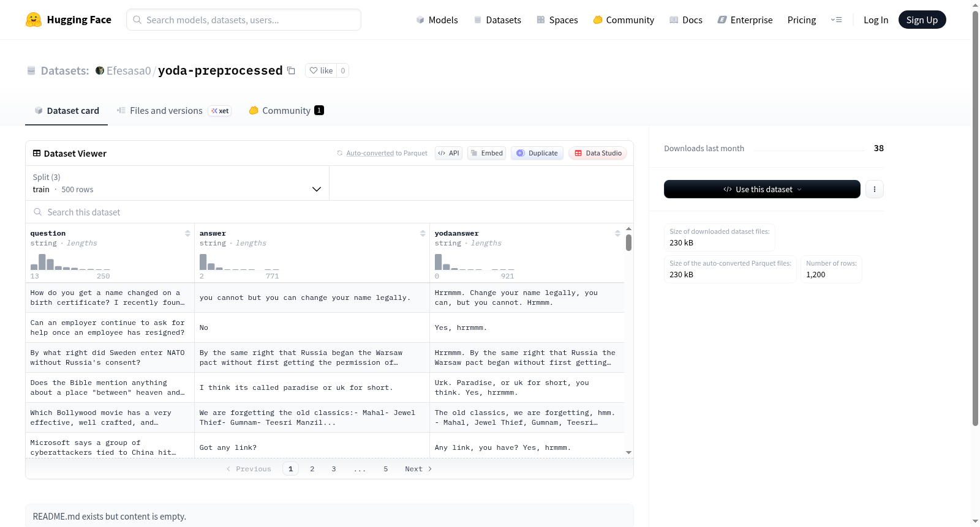Go to pagination page 3
Screen dimensions: 980x527
[x=334, y=469]
